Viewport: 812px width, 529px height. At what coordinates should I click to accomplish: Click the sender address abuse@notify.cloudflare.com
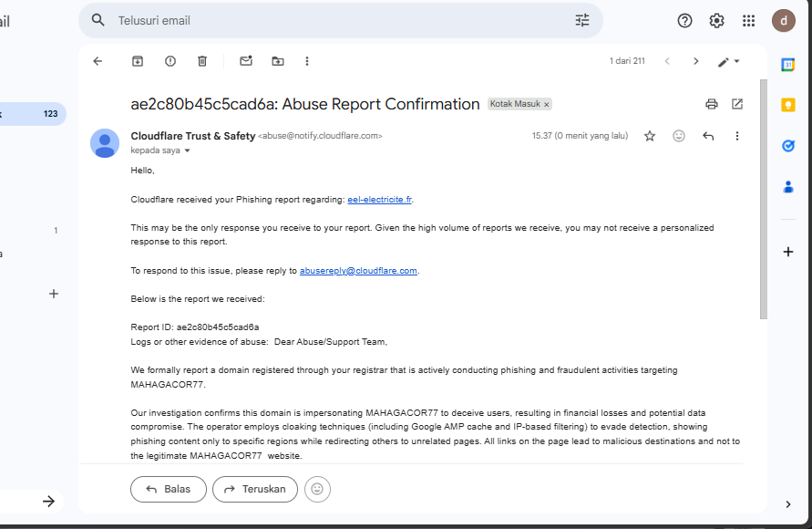pos(320,136)
